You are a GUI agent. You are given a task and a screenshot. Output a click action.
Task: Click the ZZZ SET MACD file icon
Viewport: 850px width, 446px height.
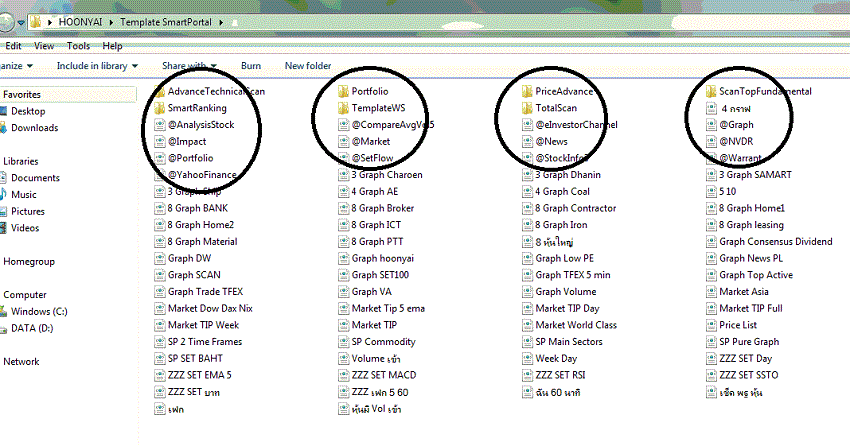pos(343,375)
